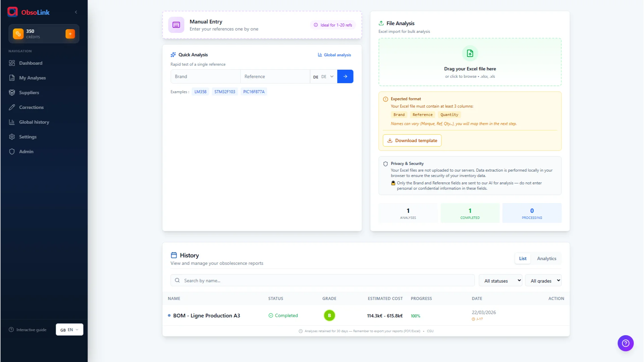Click the Processing count card
This screenshot has height=362, width=644.
pyautogui.click(x=532, y=213)
